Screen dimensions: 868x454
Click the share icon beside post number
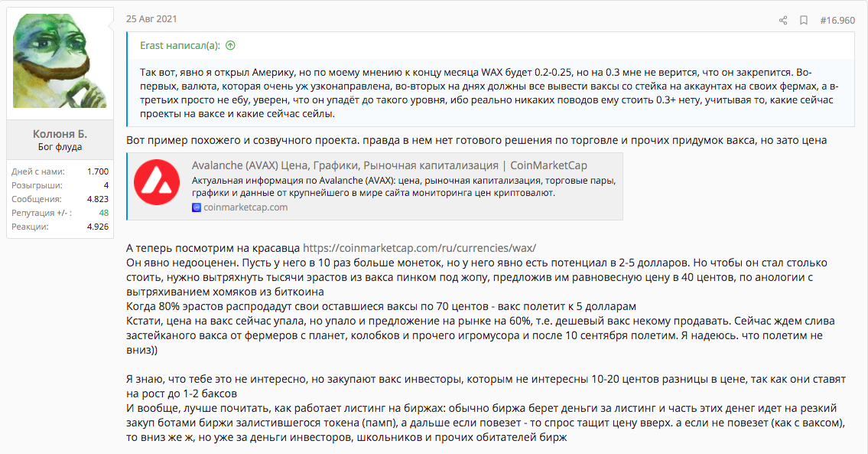783,21
